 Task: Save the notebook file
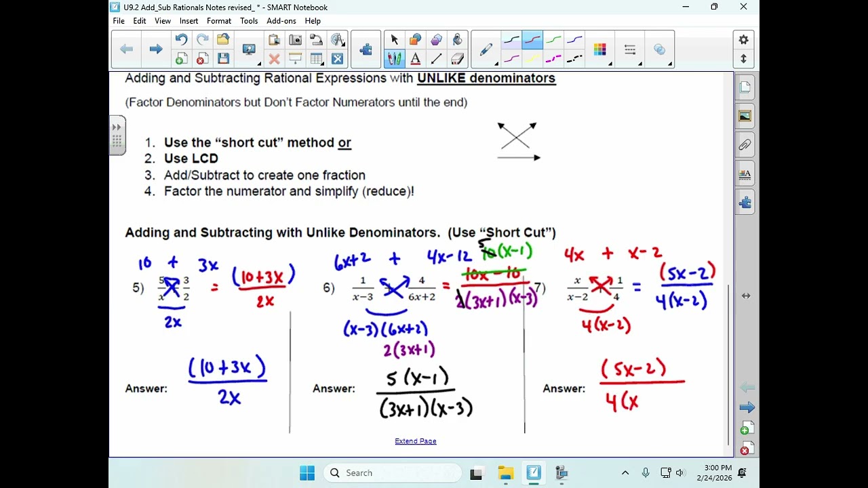tap(223, 59)
